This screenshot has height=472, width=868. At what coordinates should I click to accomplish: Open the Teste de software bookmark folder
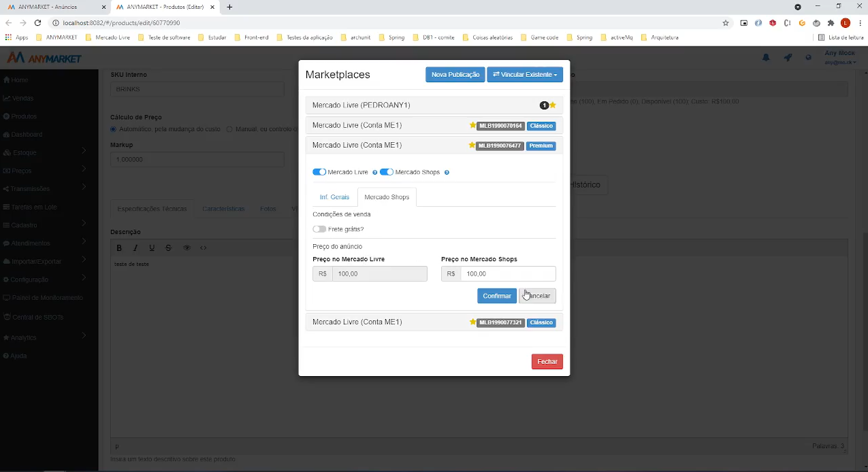pos(164,37)
